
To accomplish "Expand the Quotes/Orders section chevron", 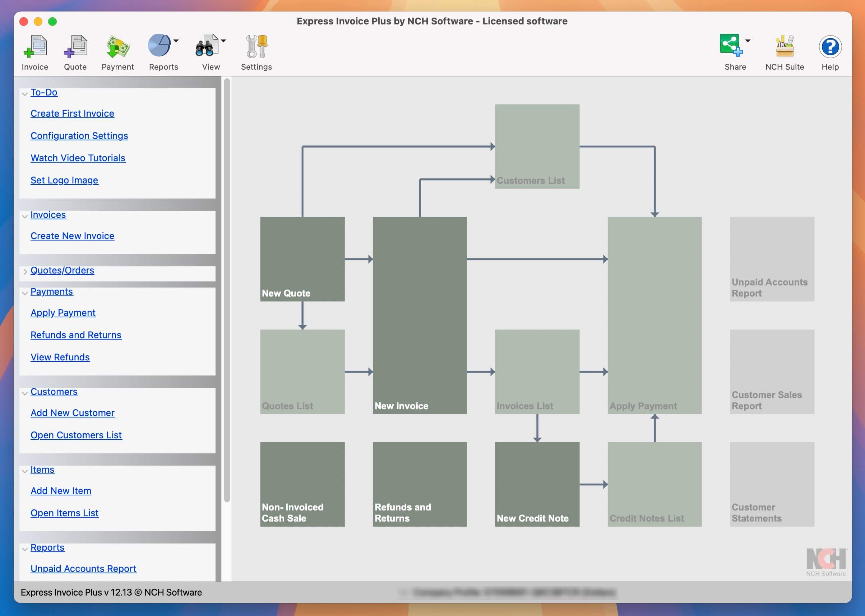I will (25, 272).
